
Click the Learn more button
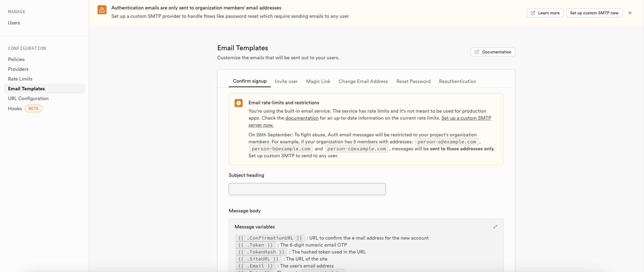point(545,13)
